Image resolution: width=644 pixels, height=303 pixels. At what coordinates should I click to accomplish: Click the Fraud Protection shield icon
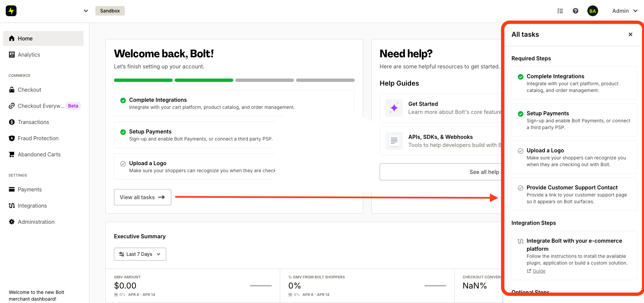pos(12,138)
